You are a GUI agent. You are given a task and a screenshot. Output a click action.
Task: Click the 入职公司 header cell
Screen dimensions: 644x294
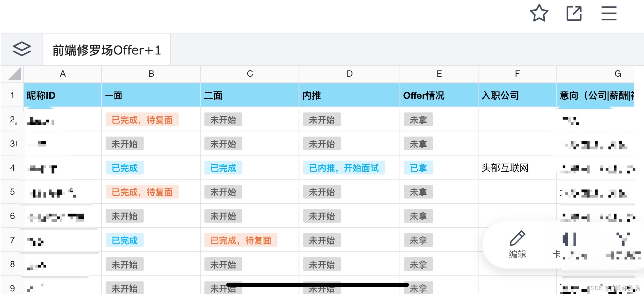point(517,95)
